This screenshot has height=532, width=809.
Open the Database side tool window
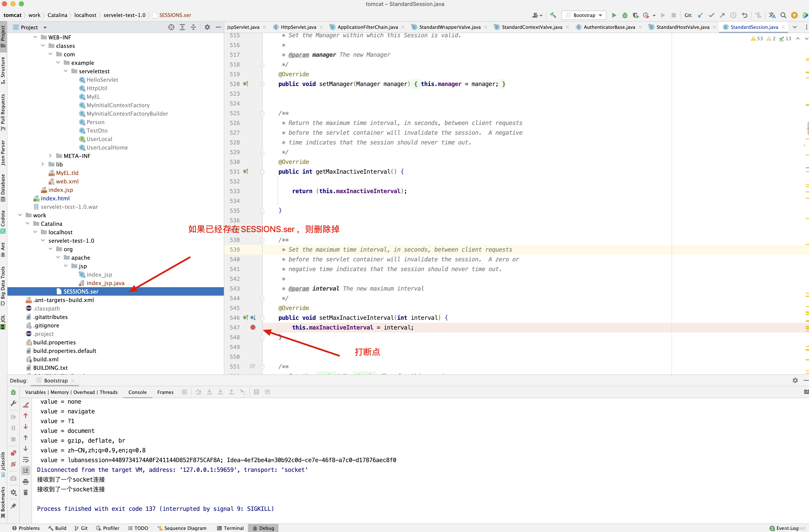coord(3,188)
